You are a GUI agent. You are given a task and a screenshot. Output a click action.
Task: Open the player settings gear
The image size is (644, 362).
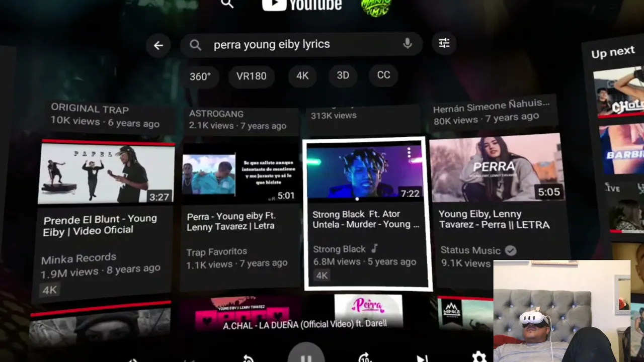pos(478,356)
